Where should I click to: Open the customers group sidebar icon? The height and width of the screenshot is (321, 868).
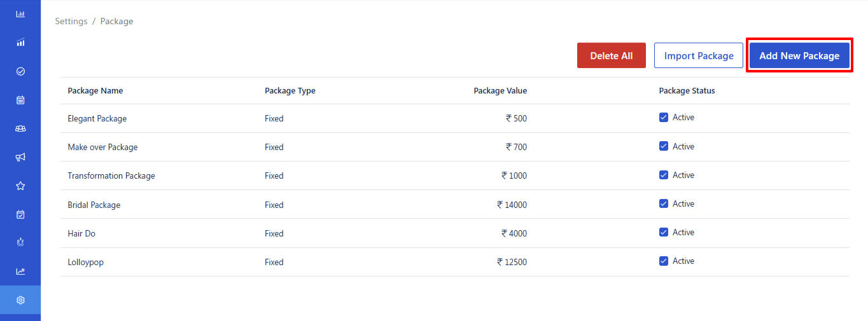click(20, 128)
